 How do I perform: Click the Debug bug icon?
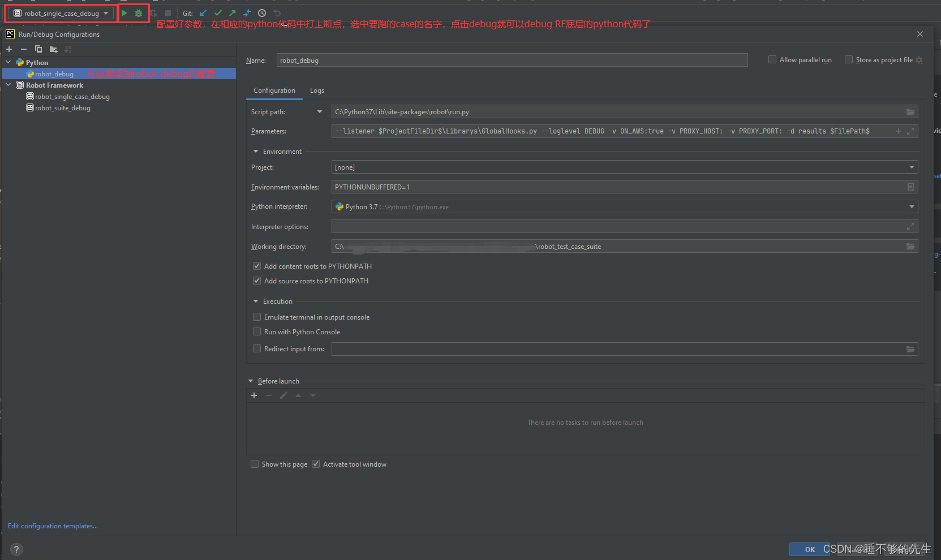click(x=138, y=12)
